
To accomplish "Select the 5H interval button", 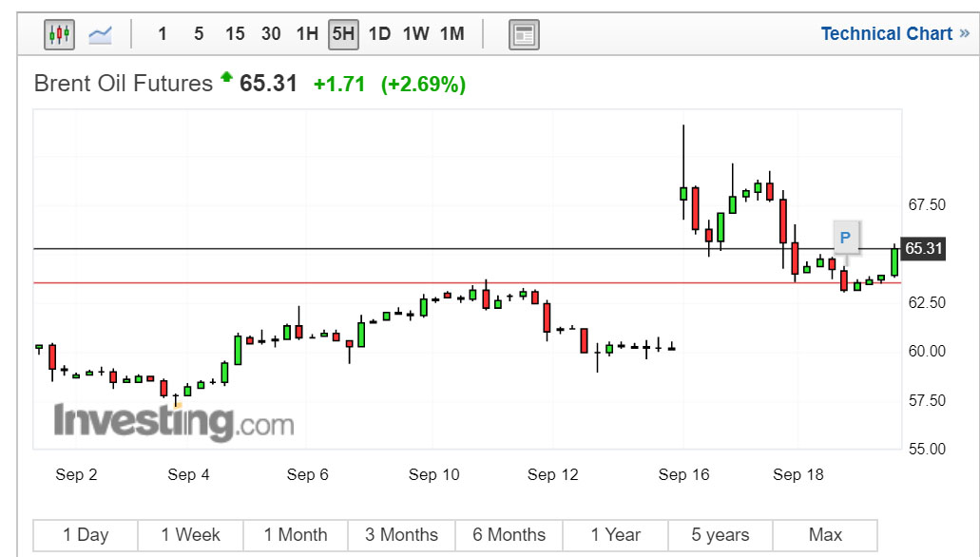I will (x=343, y=34).
